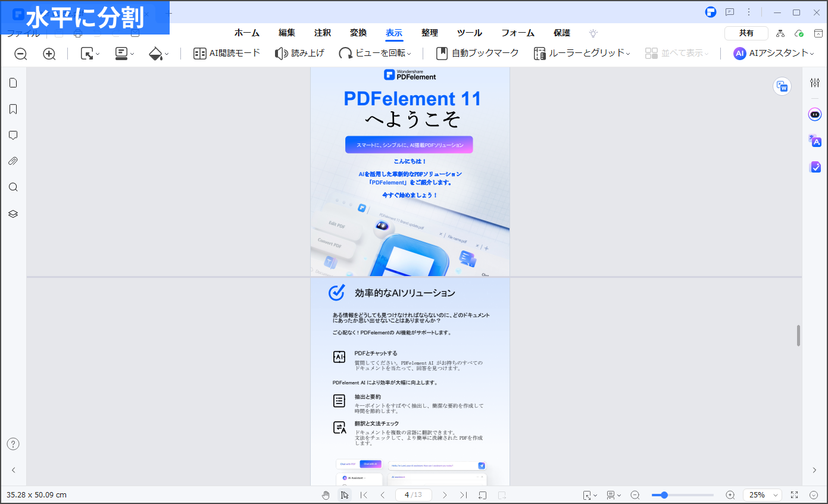828x504 pixels.
Task: Open the ビューを回転 dropdown
Action: pyautogui.click(x=375, y=54)
